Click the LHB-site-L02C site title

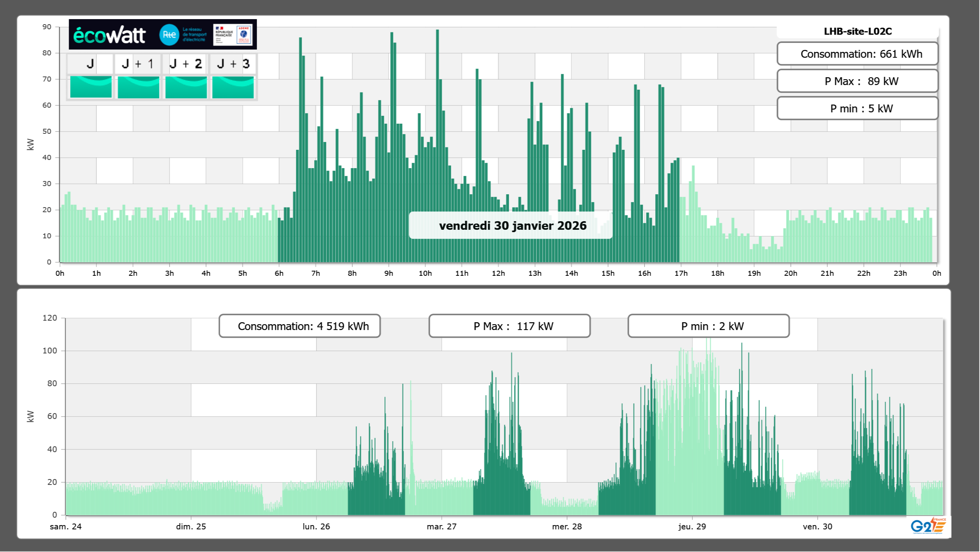[857, 31]
